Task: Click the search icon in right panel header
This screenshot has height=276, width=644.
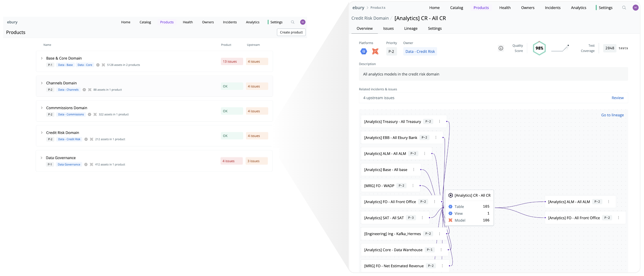Action: point(624,8)
